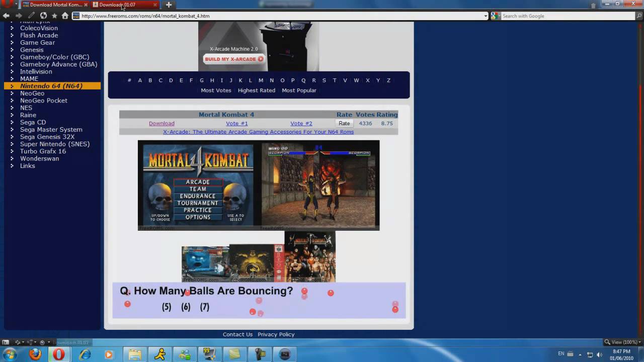Switch to Opera in the taskbar
The image size is (644, 362).
coord(59,354)
